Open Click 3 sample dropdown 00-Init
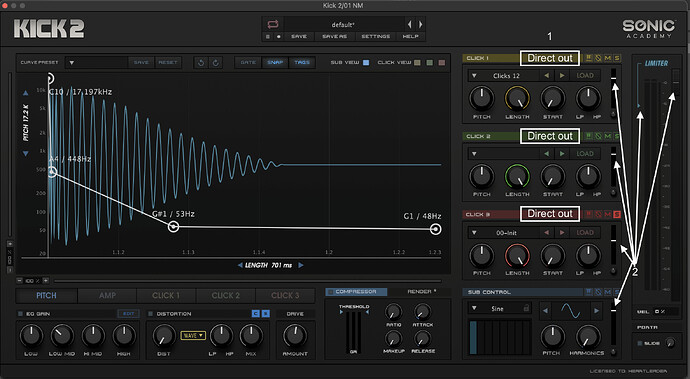 coord(503,232)
